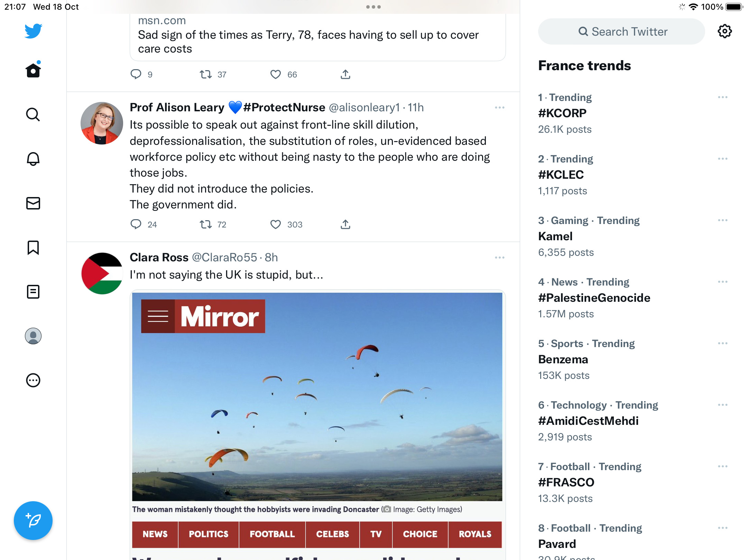This screenshot has height=560, width=747.
Task: Focus the Search Twitter field
Action: pos(621,31)
